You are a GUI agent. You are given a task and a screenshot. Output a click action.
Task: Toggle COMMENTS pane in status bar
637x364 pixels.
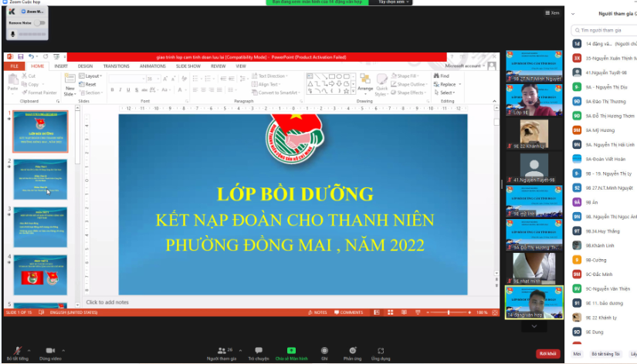click(348, 312)
